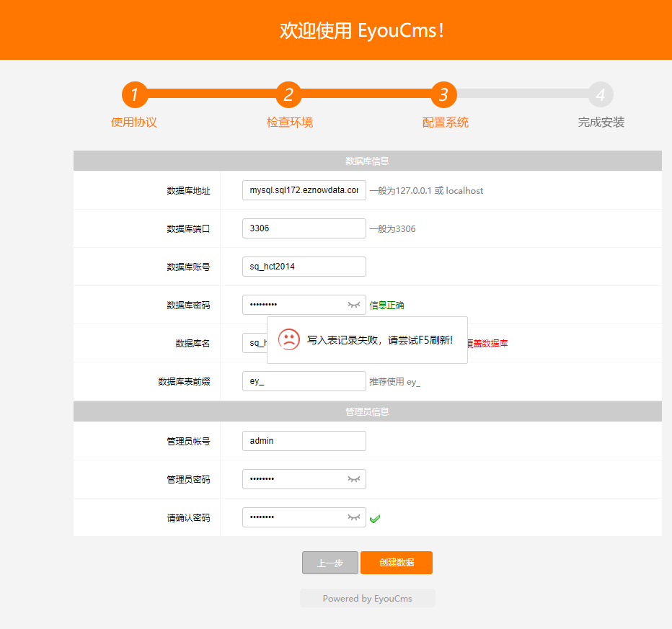Click the 欢迎使用 EyouCms! title
The image size is (672, 629).
tap(362, 31)
